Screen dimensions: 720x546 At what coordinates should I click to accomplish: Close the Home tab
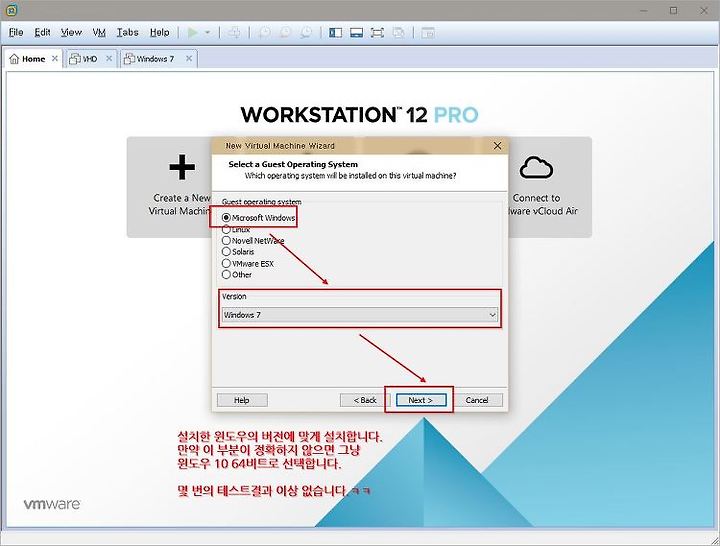(x=55, y=58)
